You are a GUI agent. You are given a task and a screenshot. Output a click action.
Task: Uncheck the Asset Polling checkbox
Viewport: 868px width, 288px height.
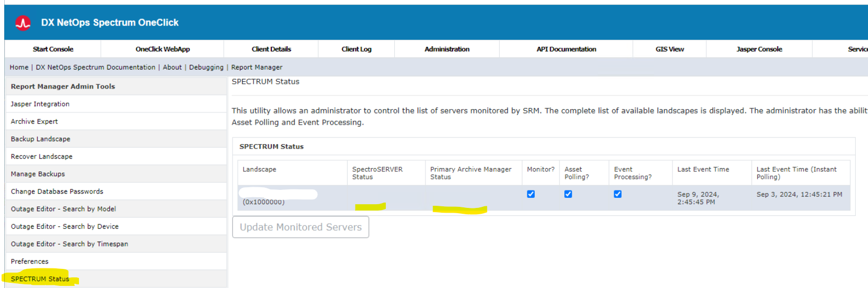[568, 194]
